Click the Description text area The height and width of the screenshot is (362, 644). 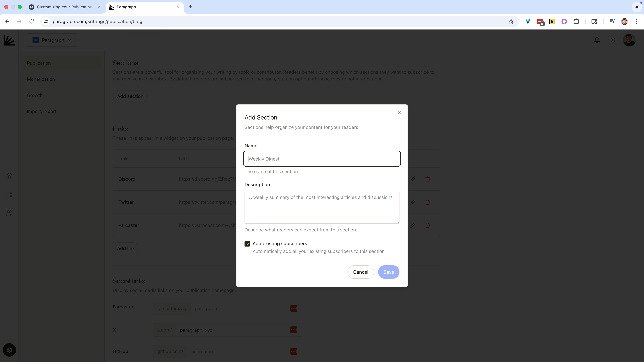point(322,207)
